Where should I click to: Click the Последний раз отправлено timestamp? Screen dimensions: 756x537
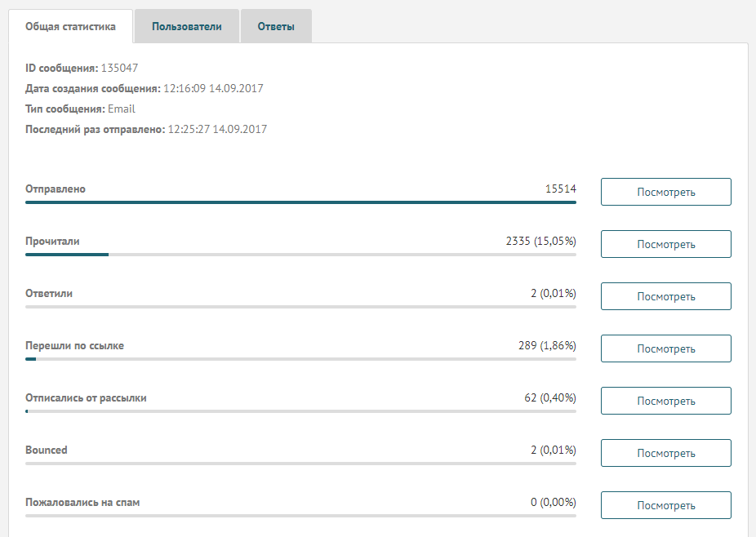coord(217,129)
